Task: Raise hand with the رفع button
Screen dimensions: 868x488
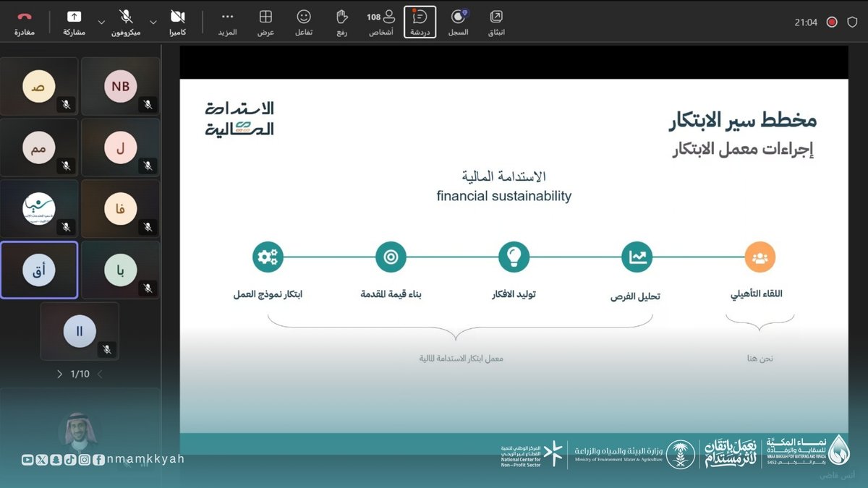Action: pos(342,22)
